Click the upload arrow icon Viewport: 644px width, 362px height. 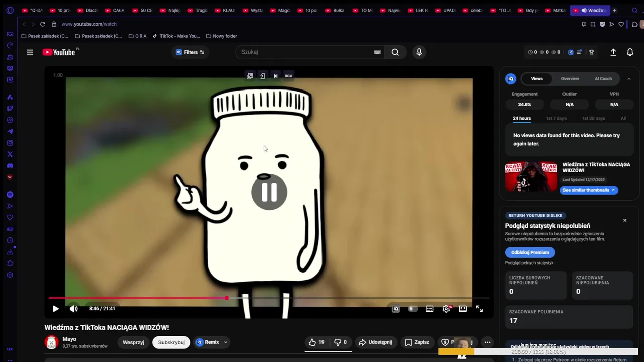(x=613, y=52)
